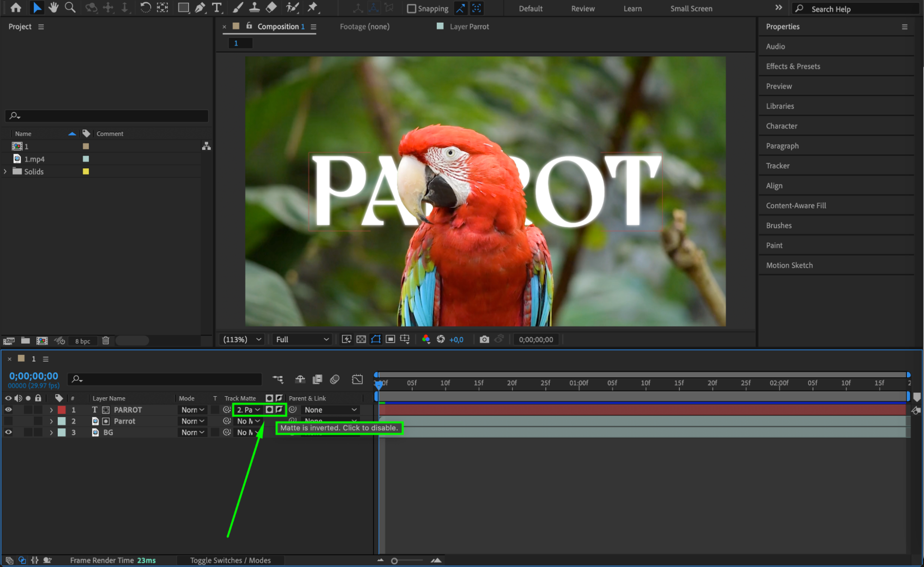
Task: Select the Pen tool in toolbar
Action: (200, 8)
